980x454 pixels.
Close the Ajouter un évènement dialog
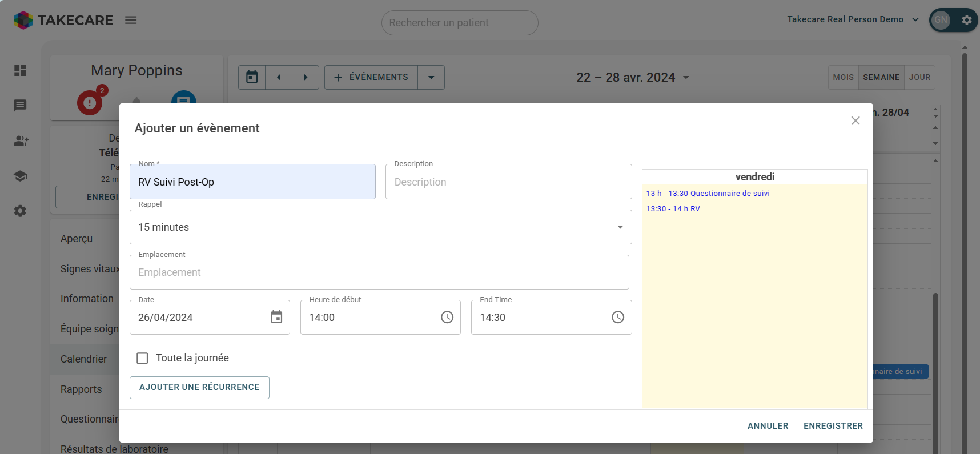855,120
